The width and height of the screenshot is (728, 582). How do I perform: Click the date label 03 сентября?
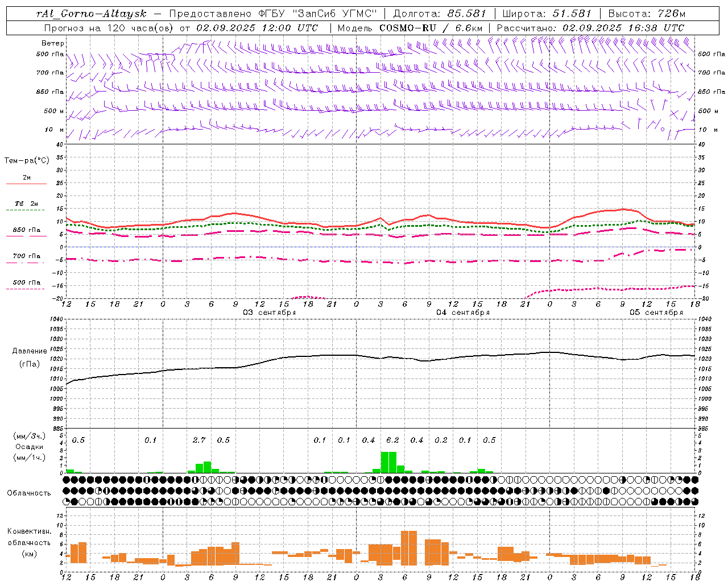click(270, 313)
